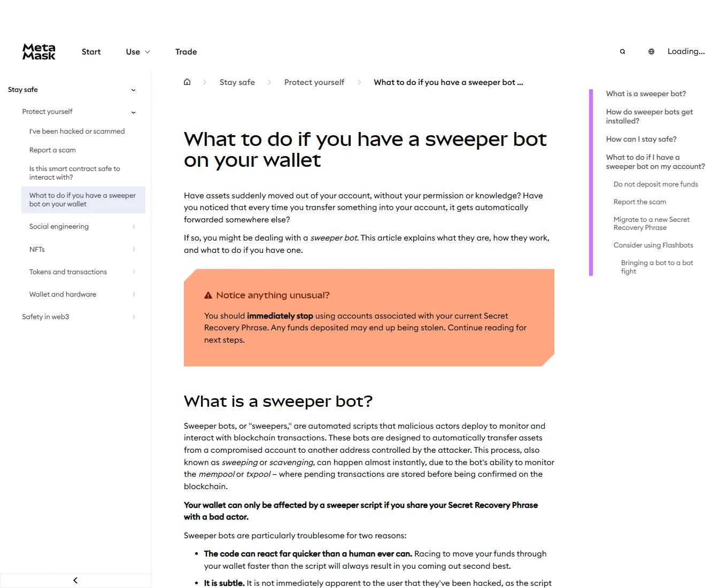Click the What is a sweeper bot? heading
The image size is (727, 588).
[x=278, y=401]
